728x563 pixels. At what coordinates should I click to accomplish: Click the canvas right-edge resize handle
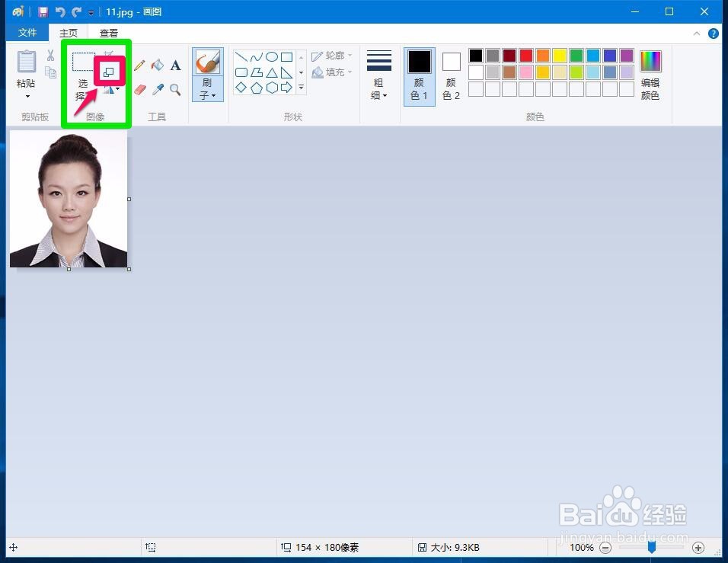[x=129, y=199]
